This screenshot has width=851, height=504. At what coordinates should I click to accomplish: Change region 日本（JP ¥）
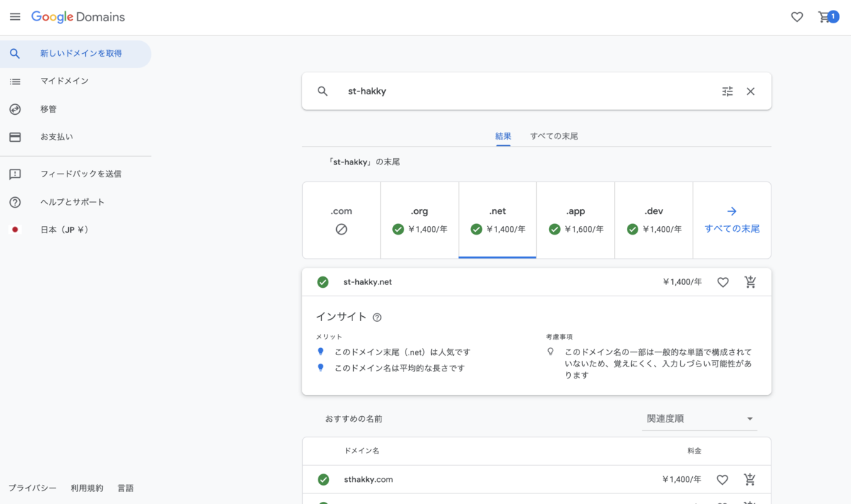(x=75, y=230)
